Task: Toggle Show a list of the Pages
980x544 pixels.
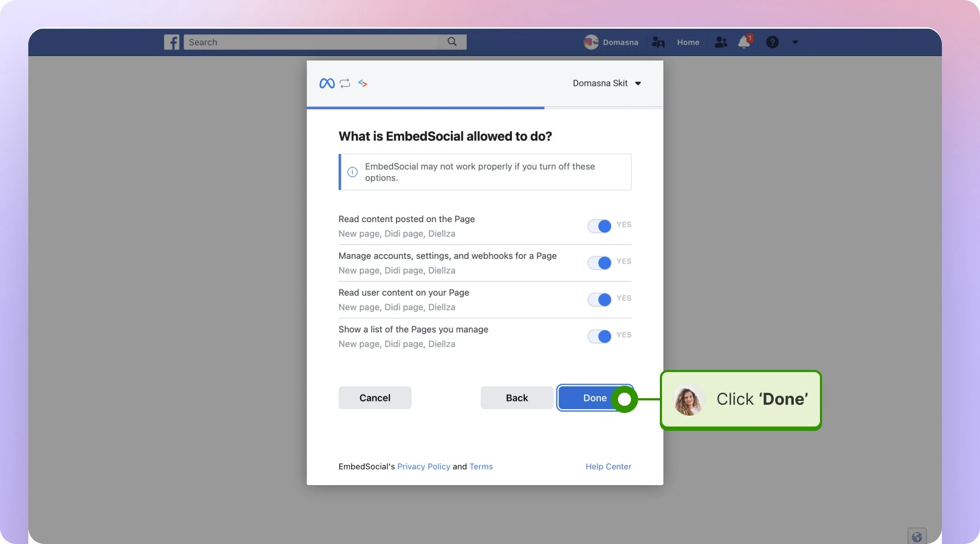Action: (599, 336)
